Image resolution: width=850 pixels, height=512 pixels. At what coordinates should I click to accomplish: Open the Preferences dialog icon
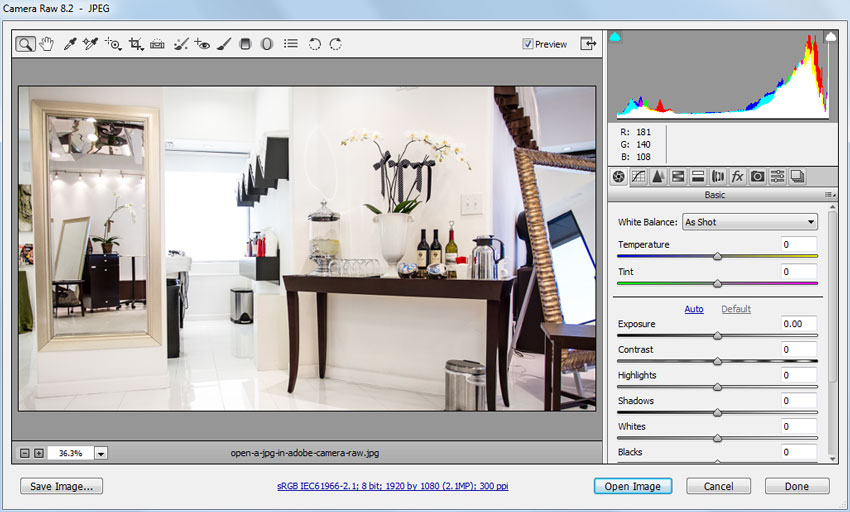[x=291, y=43]
